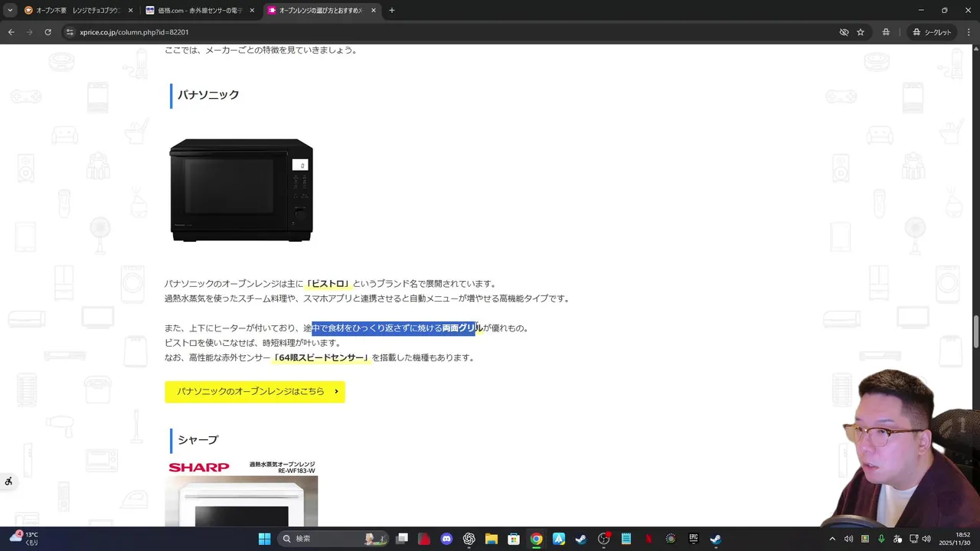
Task: Click the selected 両面グリル text
Action: 462,328
